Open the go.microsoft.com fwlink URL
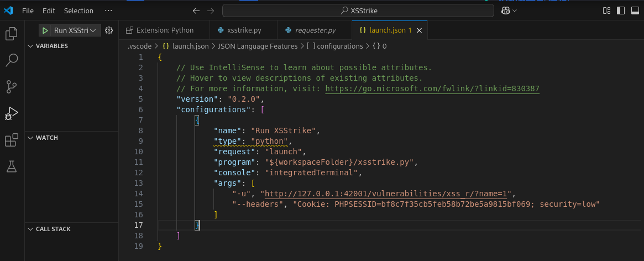The height and width of the screenshot is (261, 644). coord(432,88)
